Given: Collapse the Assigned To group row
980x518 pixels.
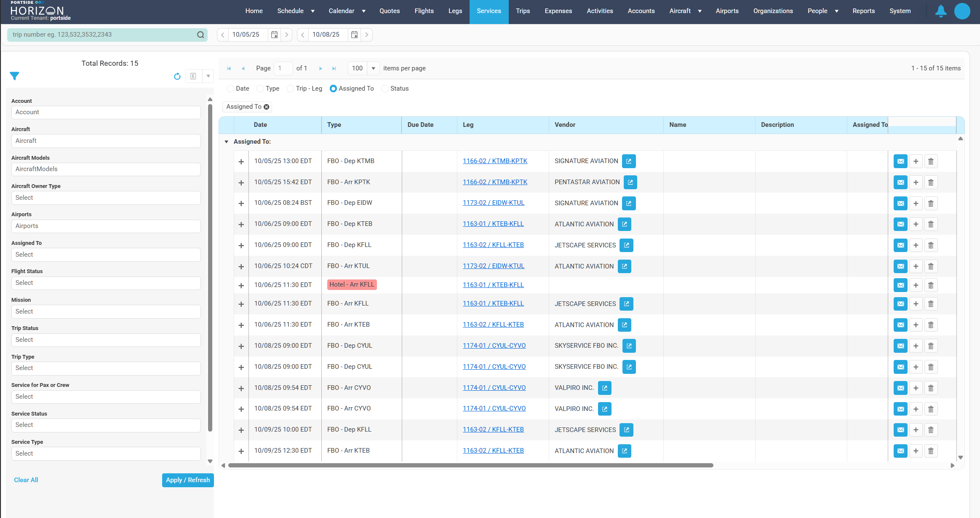Looking at the screenshot, I should [227, 142].
